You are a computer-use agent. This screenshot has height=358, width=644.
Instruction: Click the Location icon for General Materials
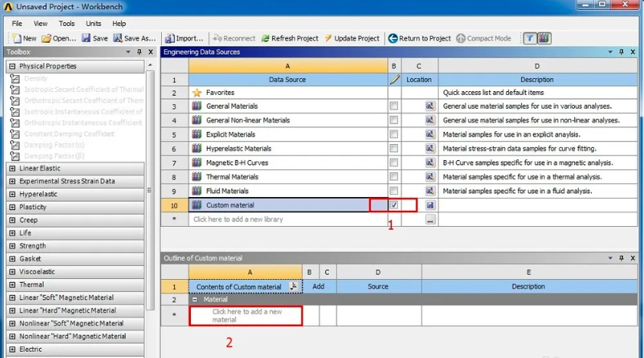click(429, 106)
